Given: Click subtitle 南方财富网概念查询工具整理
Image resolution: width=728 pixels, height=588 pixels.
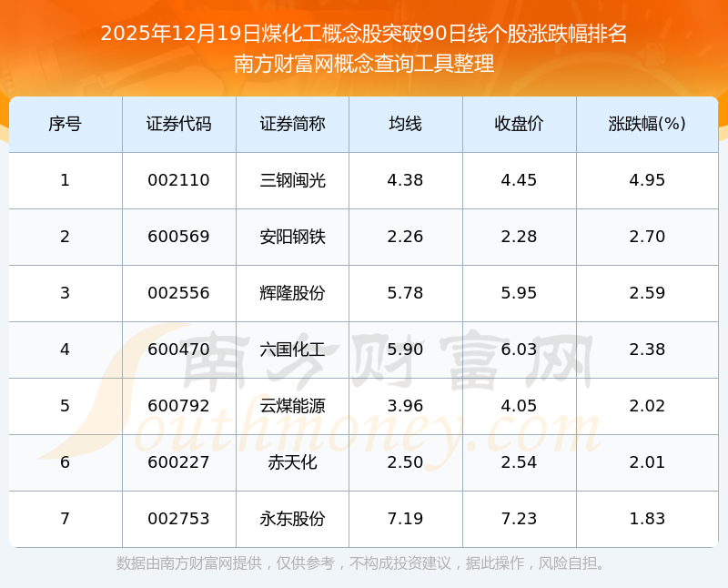Looking at the screenshot, I should click(364, 64).
